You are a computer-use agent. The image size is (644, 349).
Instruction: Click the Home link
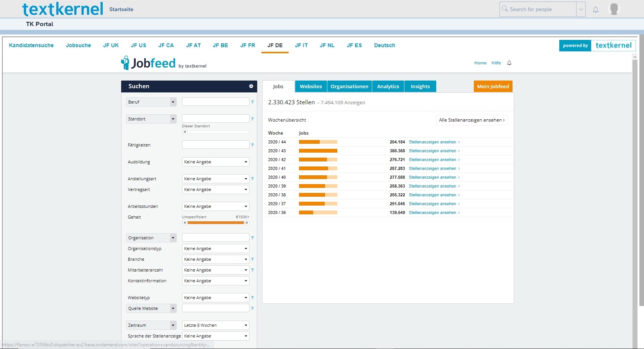(480, 63)
